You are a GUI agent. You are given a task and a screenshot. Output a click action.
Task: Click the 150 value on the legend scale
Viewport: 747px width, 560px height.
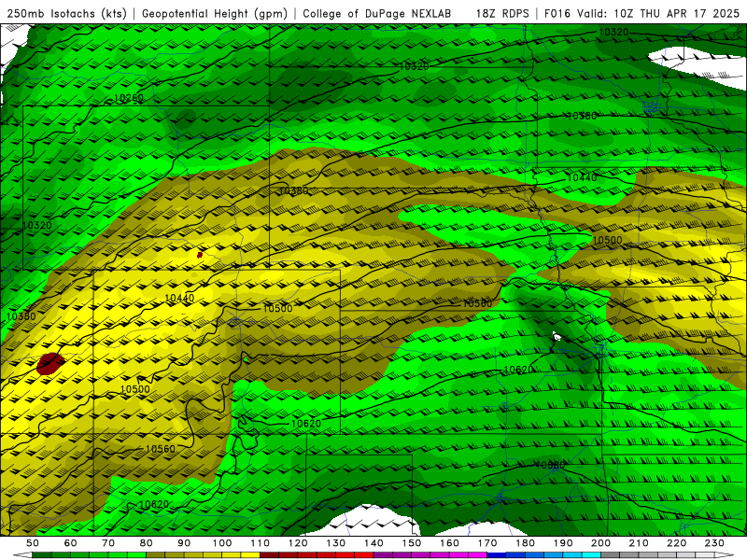pyautogui.click(x=412, y=543)
